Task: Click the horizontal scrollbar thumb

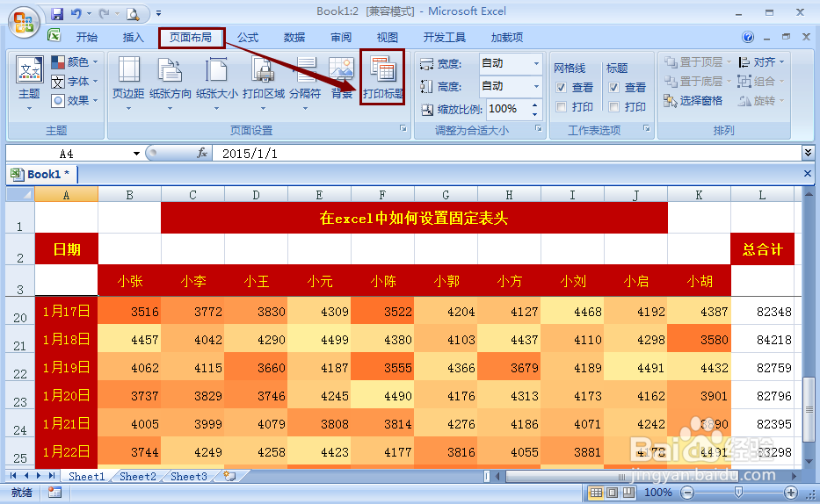Action: pos(621,476)
